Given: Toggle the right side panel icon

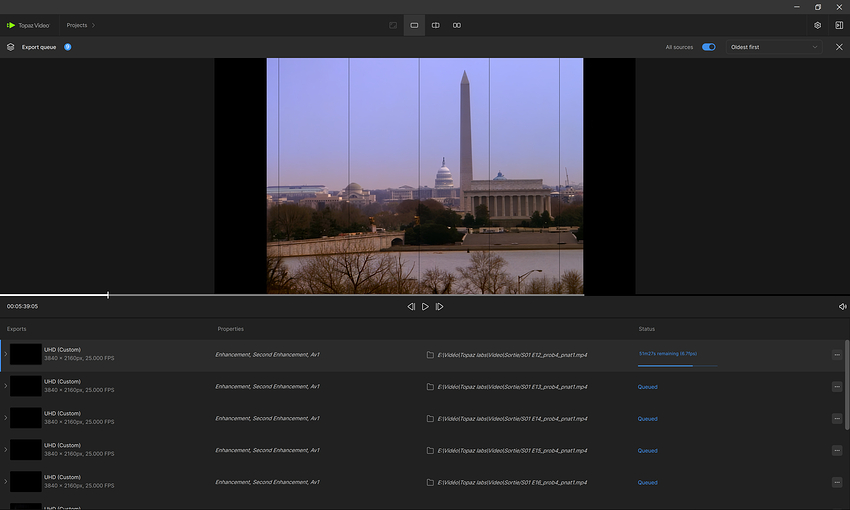Looking at the screenshot, I should [839, 25].
